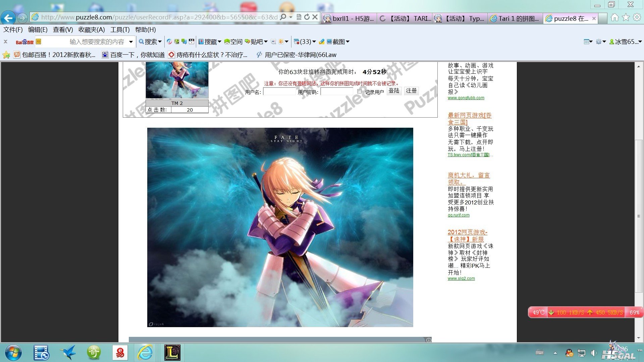
Task: Click the green picture icon on Baidu toolbar
Action: click(x=177, y=42)
